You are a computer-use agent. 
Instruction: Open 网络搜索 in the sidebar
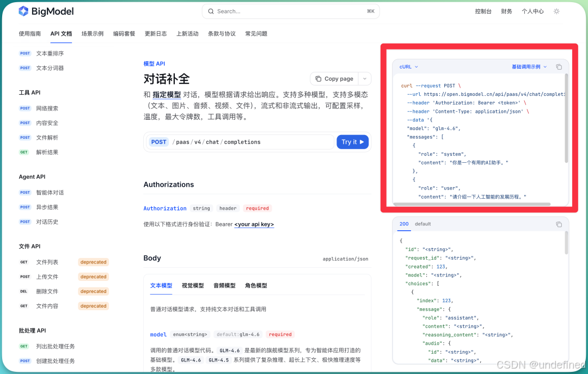[47, 108]
